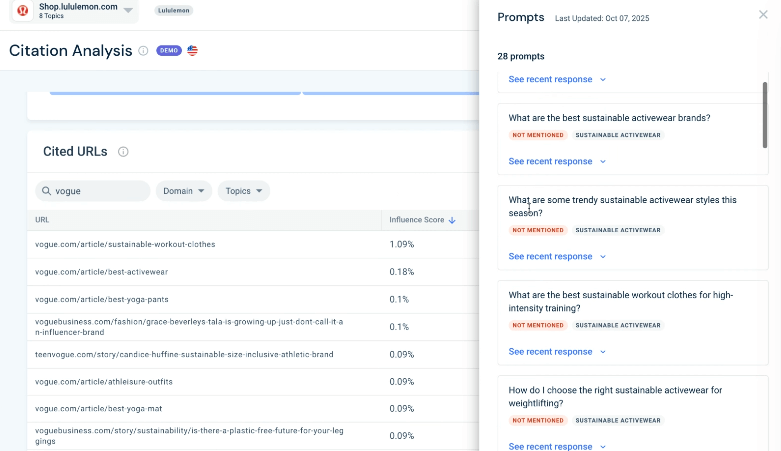Click the info icon beside Citation Analysis
The height and width of the screenshot is (451, 781).
click(143, 51)
